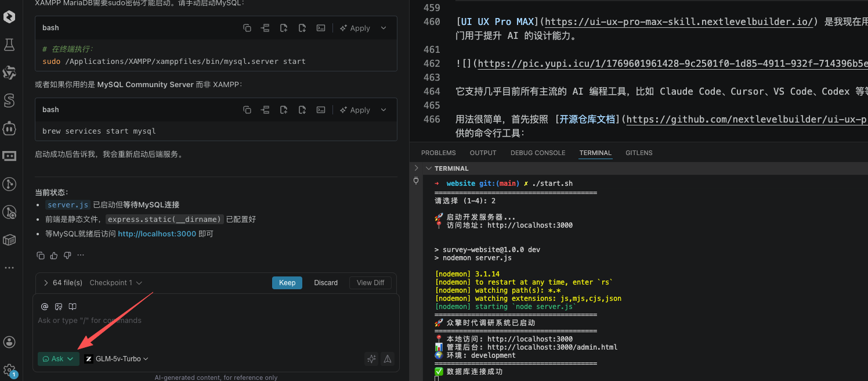Screen dimensions: 868x381
Task: Copy code in the brew services block
Action: (247, 110)
